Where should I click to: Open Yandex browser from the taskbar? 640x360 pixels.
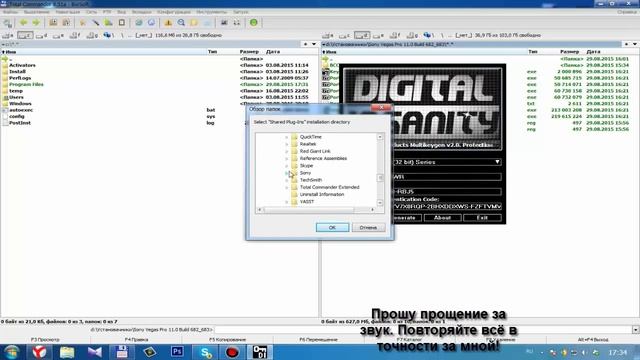(x=39, y=352)
